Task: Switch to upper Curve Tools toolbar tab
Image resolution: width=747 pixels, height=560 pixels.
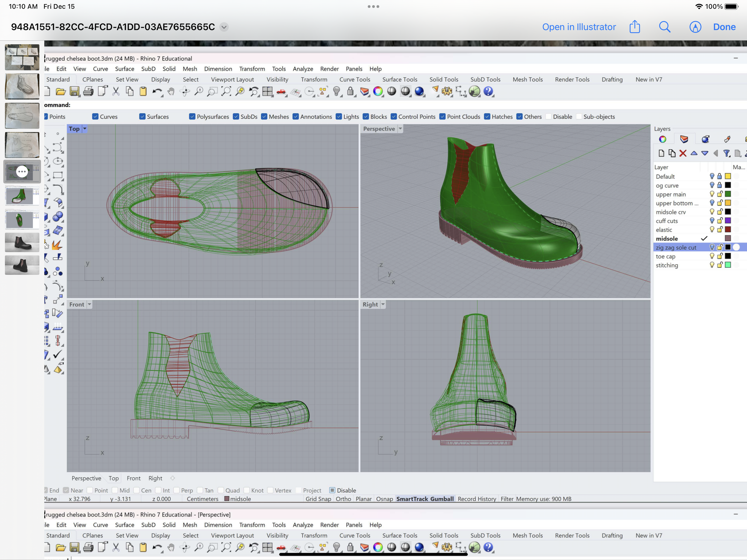Action: tap(355, 79)
